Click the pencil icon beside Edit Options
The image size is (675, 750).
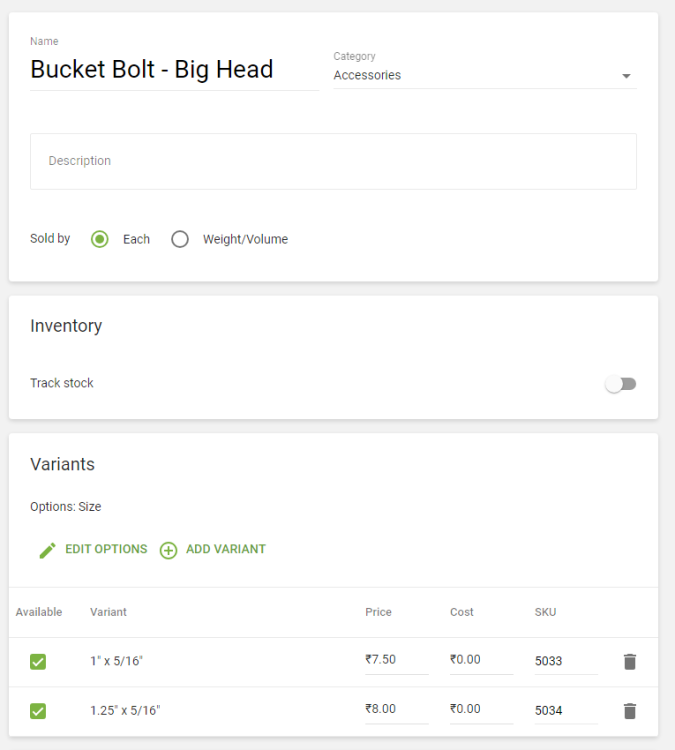(x=47, y=550)
